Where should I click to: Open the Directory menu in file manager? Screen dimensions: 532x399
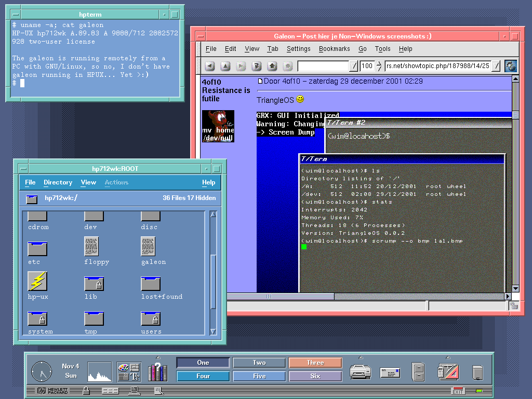(x=58, y=182)
